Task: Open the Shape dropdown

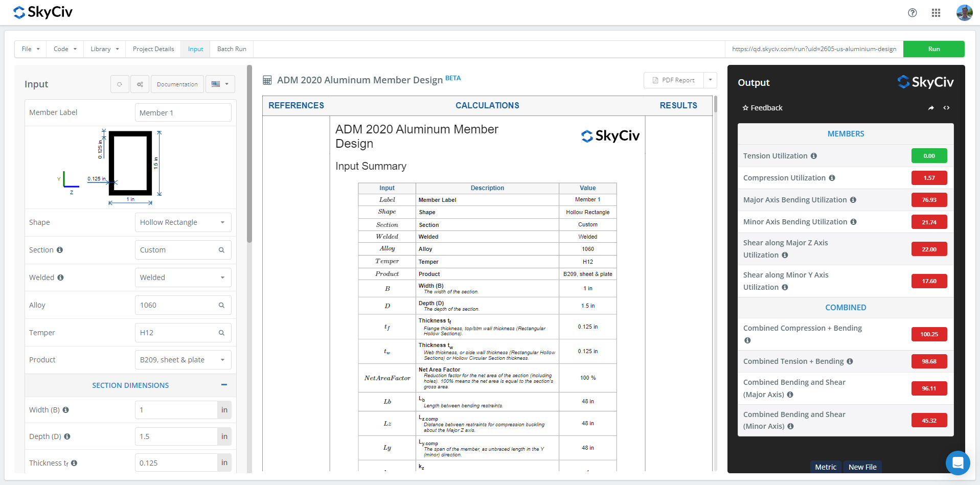Action: pos(183,222)
